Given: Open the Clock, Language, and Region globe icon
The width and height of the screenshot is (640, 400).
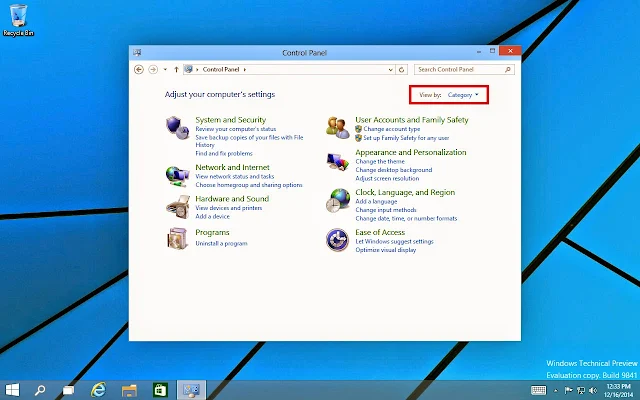Looking at the screenshot, I should pyautogui.click(x=338, y=200).
